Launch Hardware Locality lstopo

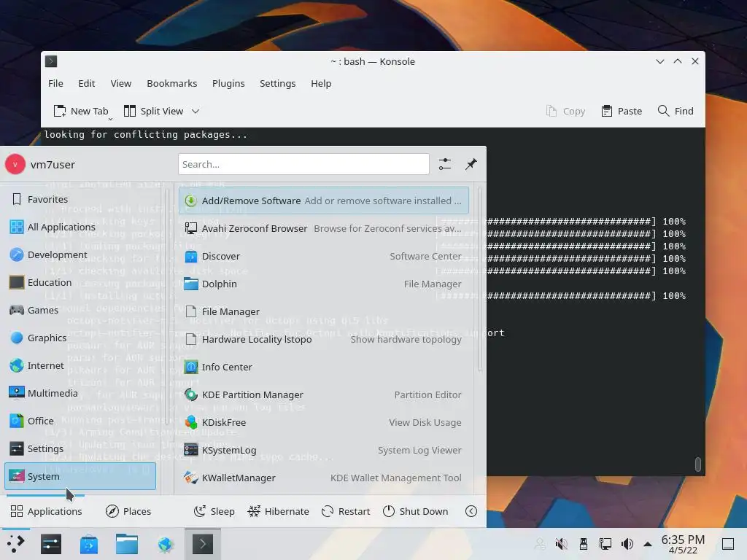click(323, 339)
